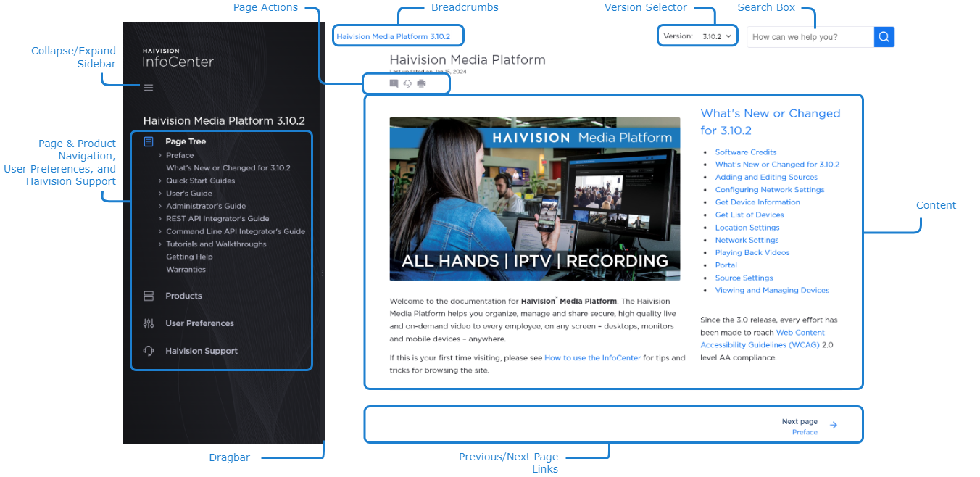Click the magnifier search button

click(x=884, y=37)
